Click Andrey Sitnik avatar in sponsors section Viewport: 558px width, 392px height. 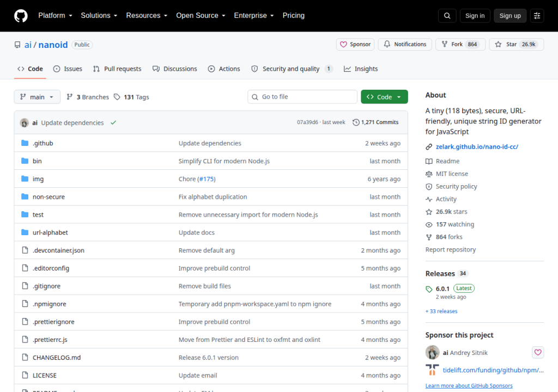(432, 352)
